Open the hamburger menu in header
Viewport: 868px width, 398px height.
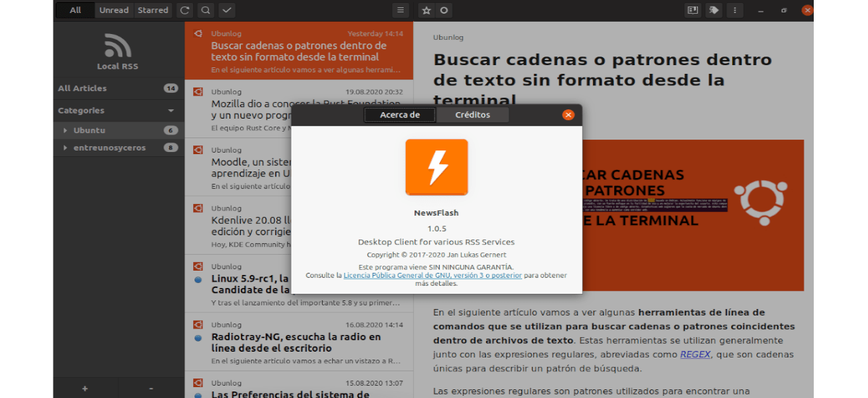pyautogui.click(x=400, y=10)
